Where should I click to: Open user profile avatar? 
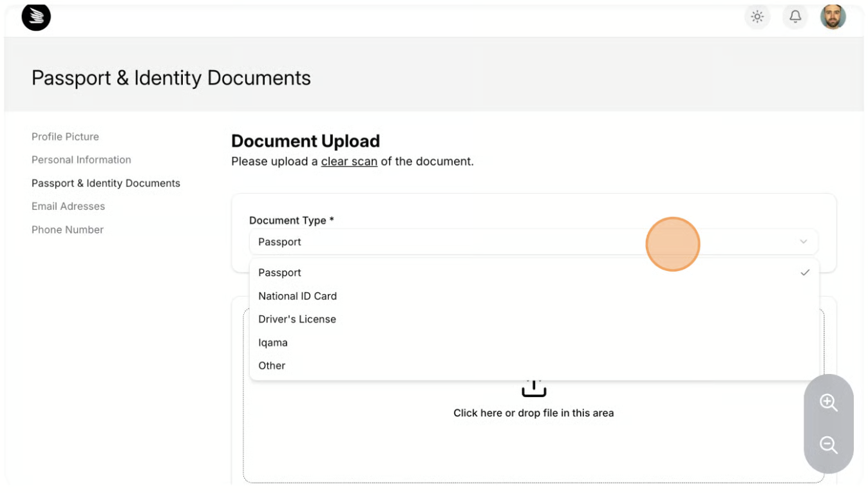tap(833, 17)
